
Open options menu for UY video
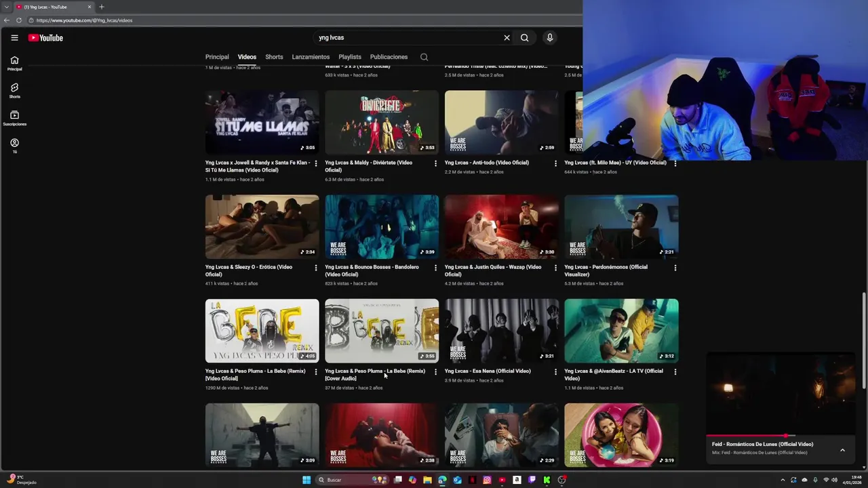point(675,163)
